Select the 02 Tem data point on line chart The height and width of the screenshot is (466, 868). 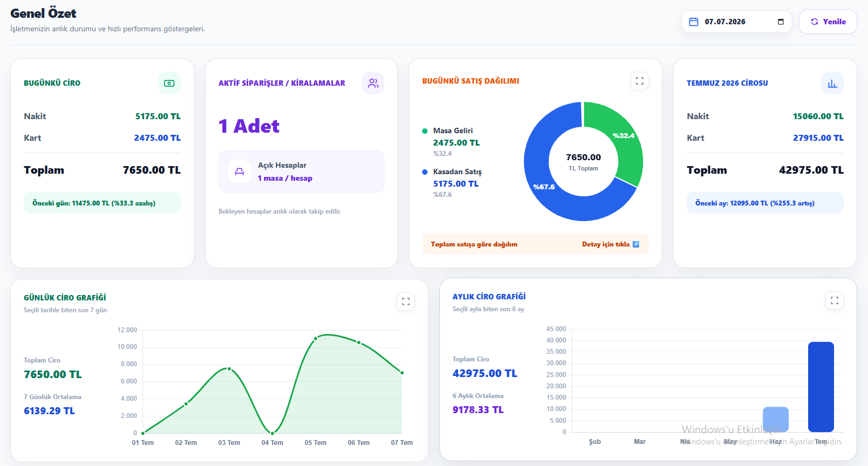coord(186,403)
